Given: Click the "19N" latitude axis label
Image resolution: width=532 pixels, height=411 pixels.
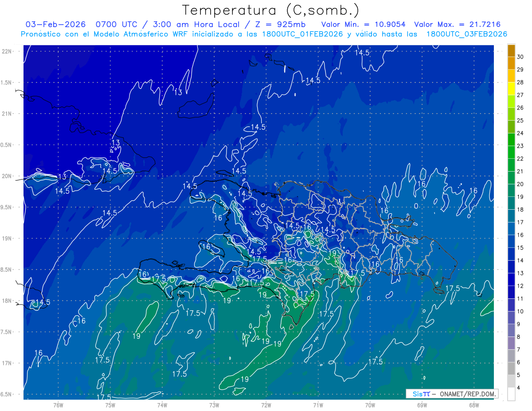Looking at the screenshot, I should tap(7, 239).
